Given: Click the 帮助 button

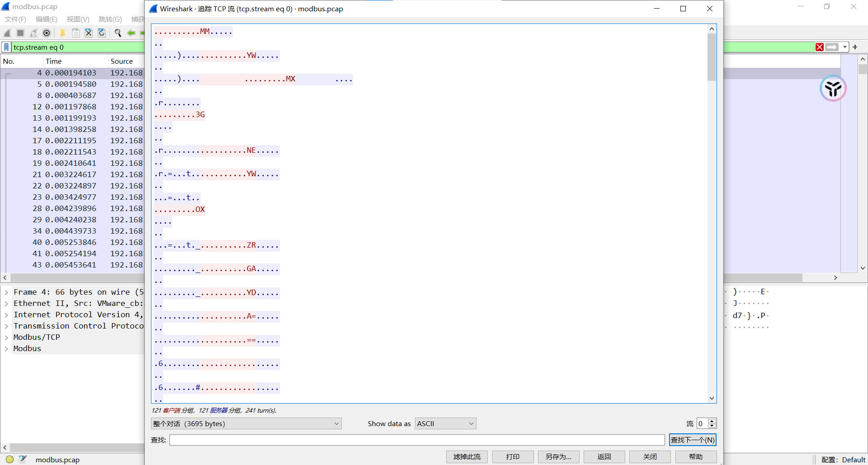Looking at the screenshot, I should pyautogui.click(x=696, y=457).
